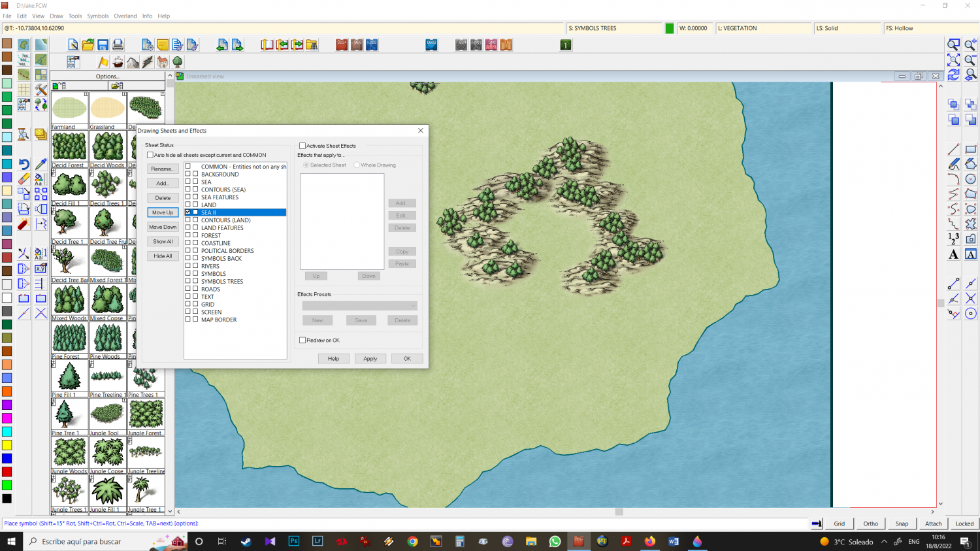Click OK in Drawing Sheets dialog
980x551 pixels.
(407, 358)
